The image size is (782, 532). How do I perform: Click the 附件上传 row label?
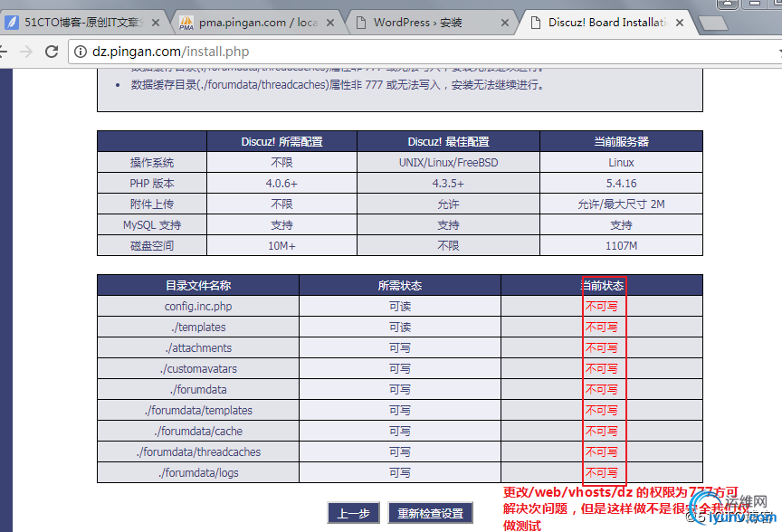tap(152, 204)
